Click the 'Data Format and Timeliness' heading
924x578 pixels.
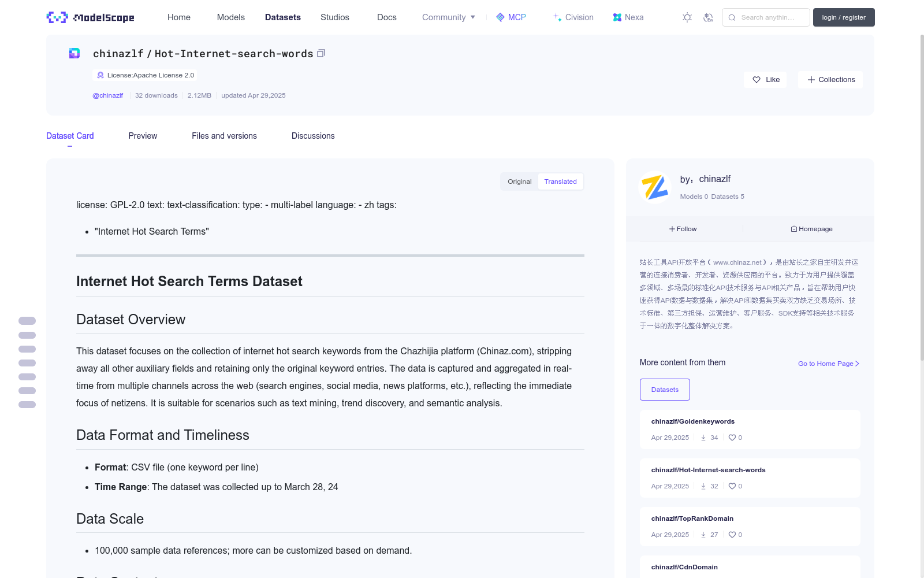(163, 435)
